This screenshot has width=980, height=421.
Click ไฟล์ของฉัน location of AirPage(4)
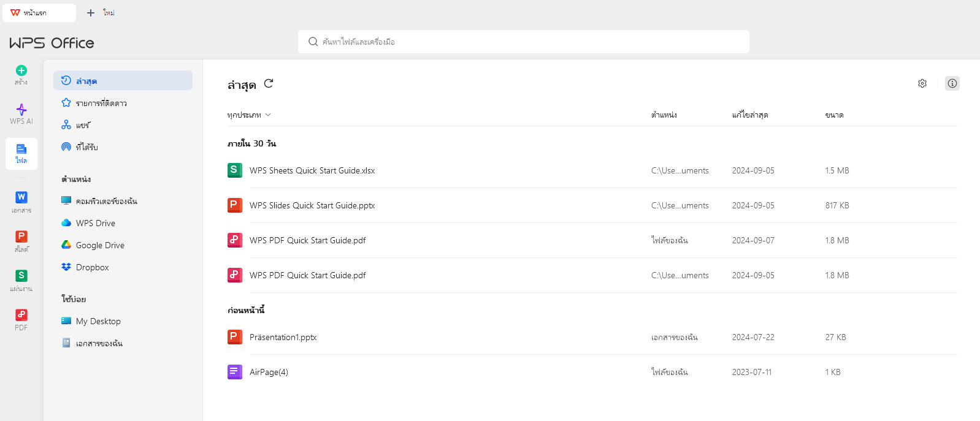[x=670, y=372]
